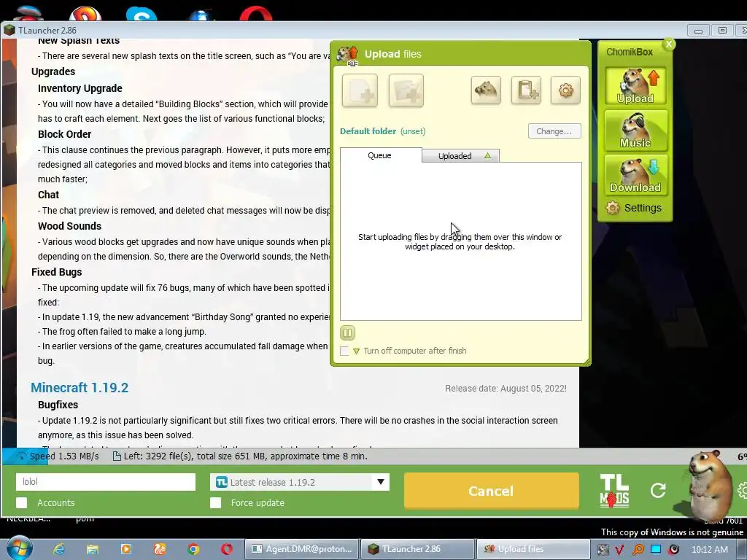Screen dimensions: 747x560
Task: Click the Wood Sounds heading
Action: (x=69, y=226)
